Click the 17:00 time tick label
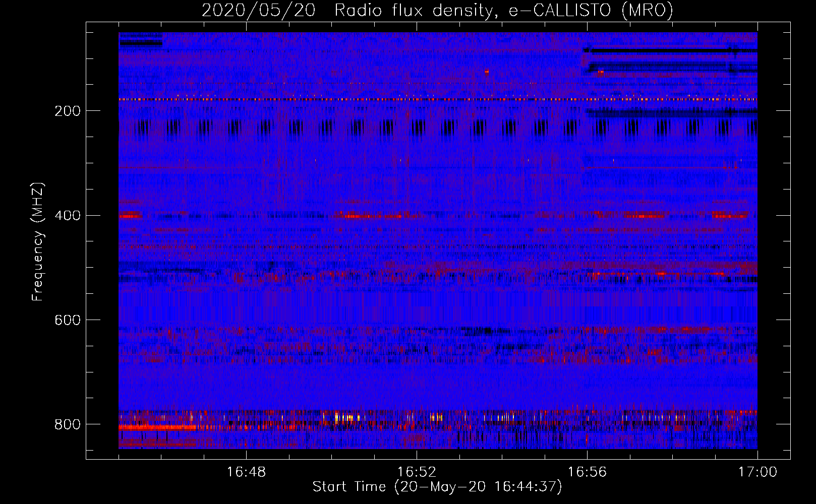Viewport: 816px width, 504px height. pyautogui.click(x=758, y=472)
